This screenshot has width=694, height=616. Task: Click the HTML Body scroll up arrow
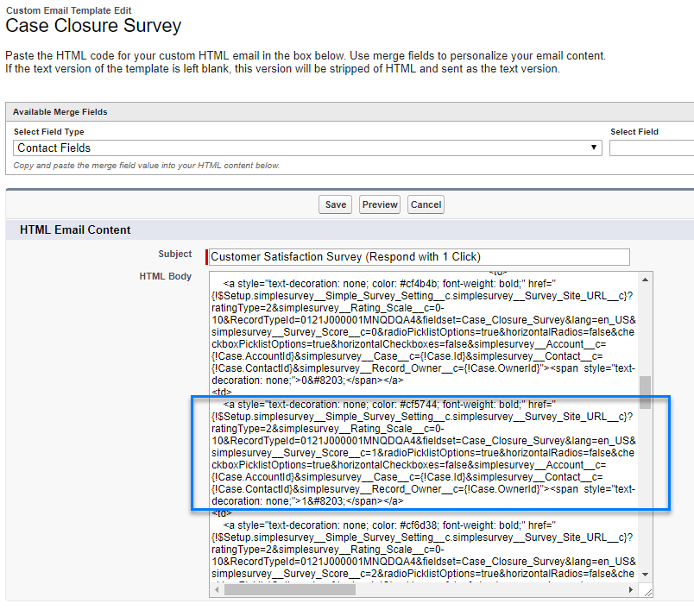646,280
